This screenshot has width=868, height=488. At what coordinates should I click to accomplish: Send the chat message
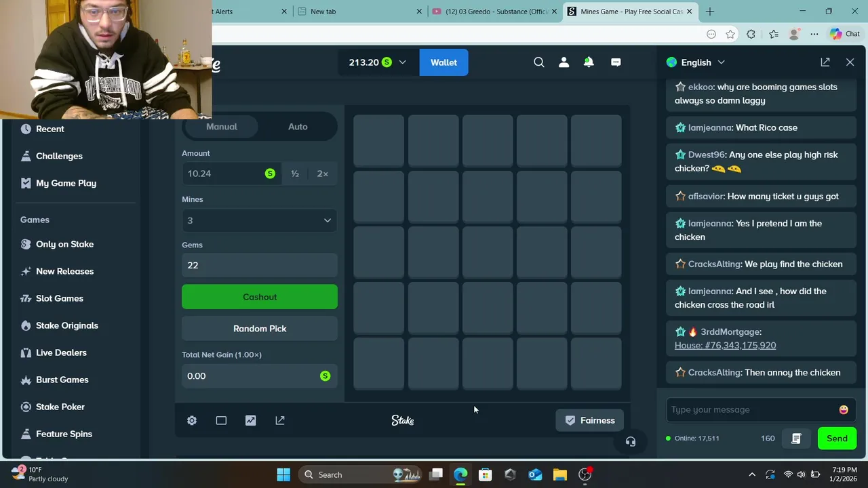click(x=837, y=439)
